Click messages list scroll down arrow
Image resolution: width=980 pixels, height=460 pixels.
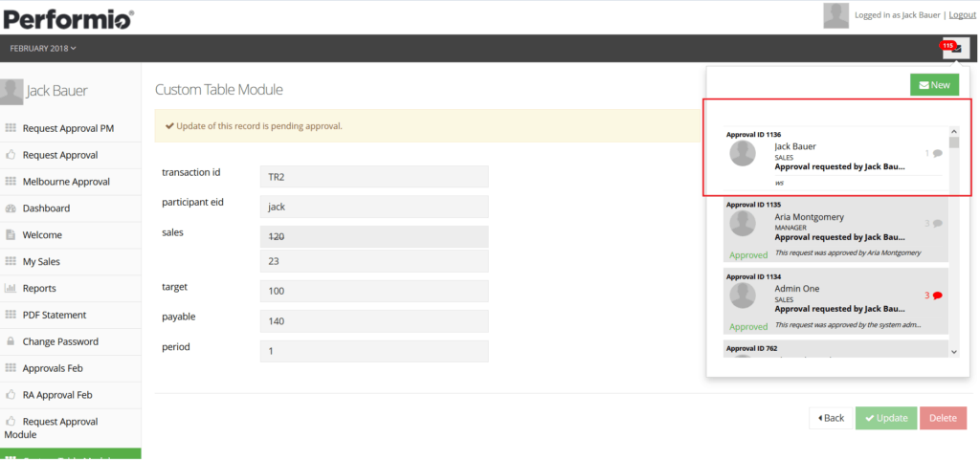pyautogui.click(x=954, y=352)
